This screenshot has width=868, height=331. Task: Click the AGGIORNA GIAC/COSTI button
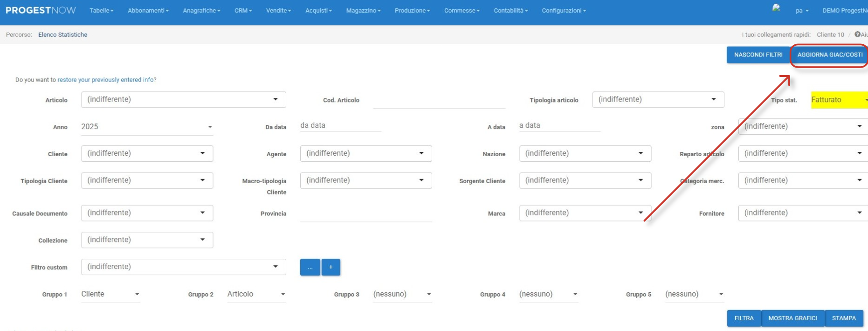coord(829,55)
